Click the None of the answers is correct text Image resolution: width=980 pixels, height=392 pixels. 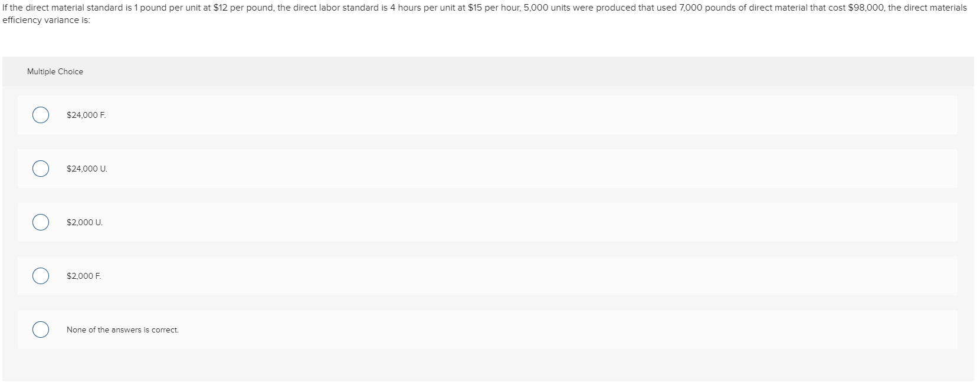tap(123, 330)
